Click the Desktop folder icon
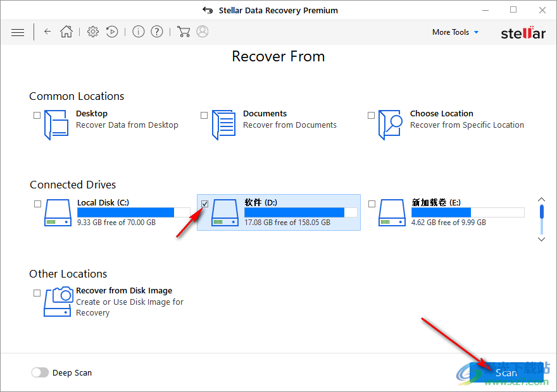The height and width of the screenshot is (392, 557). [56, 125]
